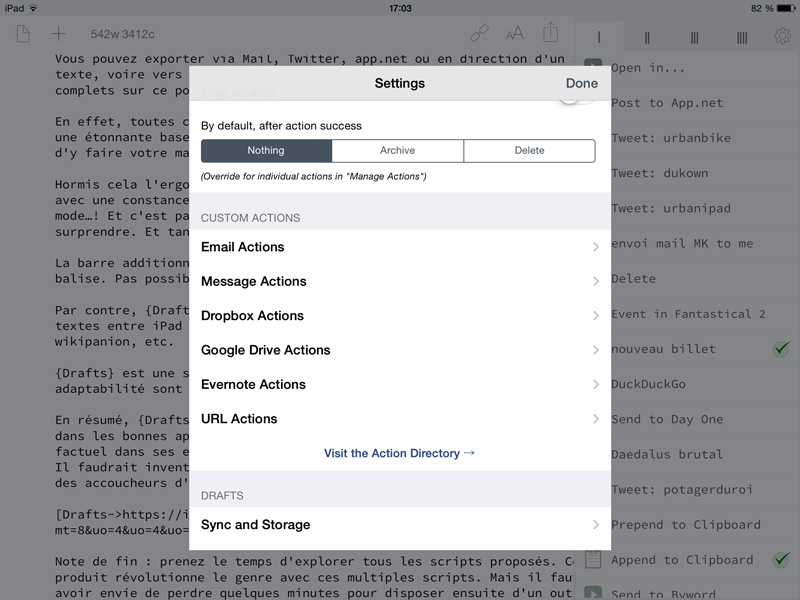Switch to first action list tab

click(599, 37)
